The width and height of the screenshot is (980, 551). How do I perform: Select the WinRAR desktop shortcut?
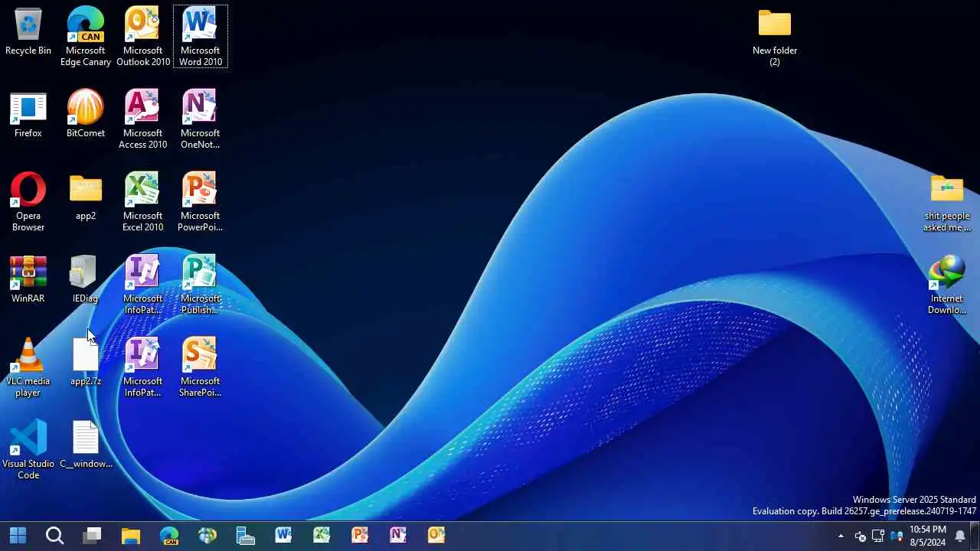point(28,279)
